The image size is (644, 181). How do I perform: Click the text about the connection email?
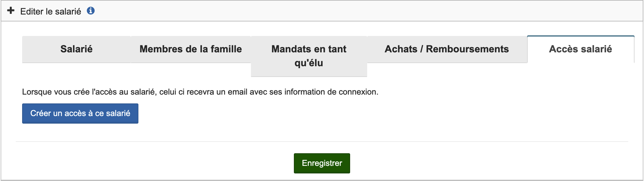(200, 92)
